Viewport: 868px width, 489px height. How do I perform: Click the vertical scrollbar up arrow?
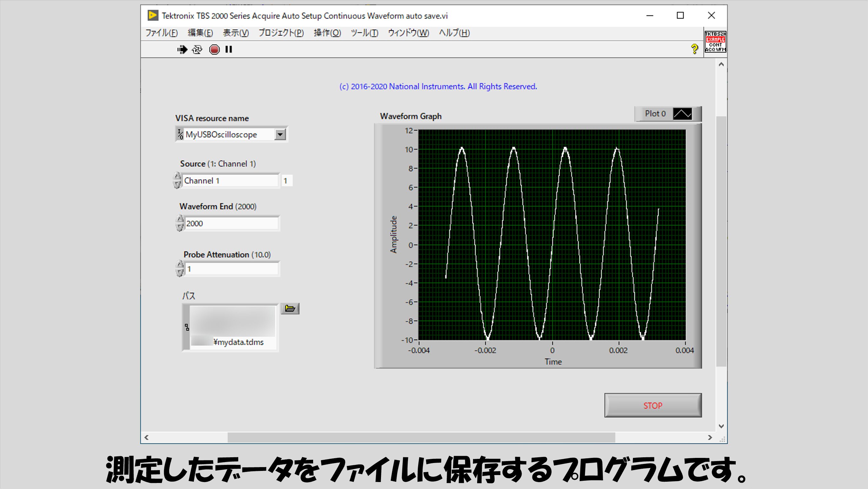click(x=721, y=64)
